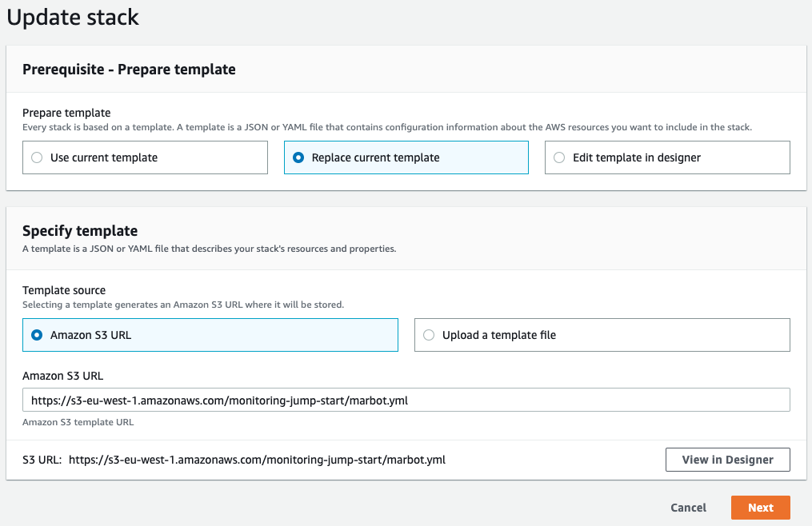Click the Template source field label
This screenshot has width=812, height=526.
pos(64,290)
